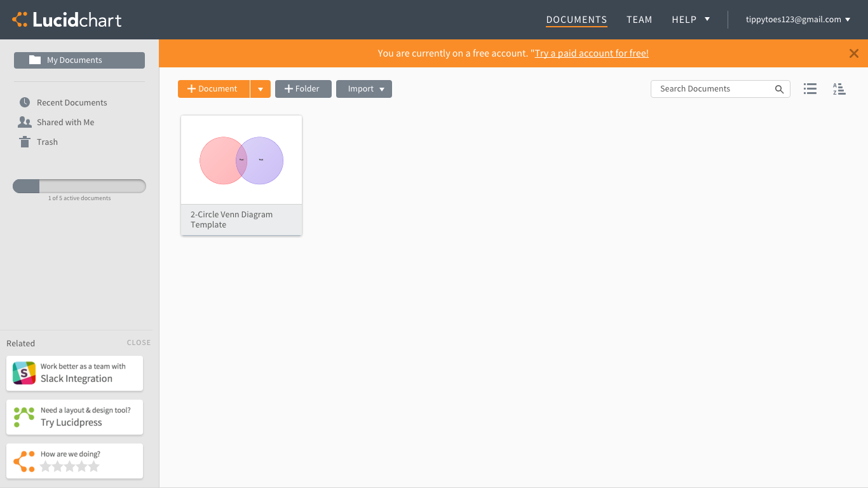
Task: Open the Slack Integration card
Action: coord(75,373)
